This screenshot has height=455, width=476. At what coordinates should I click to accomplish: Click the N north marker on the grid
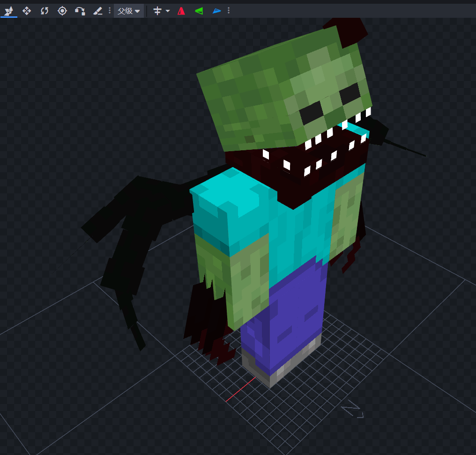352,408
